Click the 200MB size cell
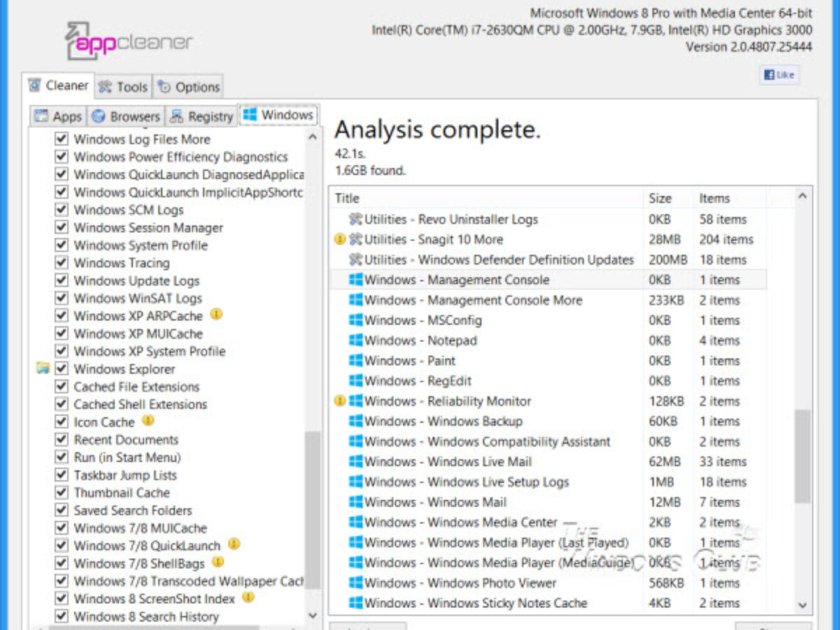This screenshot has width=840, height=630. (668, 260)
